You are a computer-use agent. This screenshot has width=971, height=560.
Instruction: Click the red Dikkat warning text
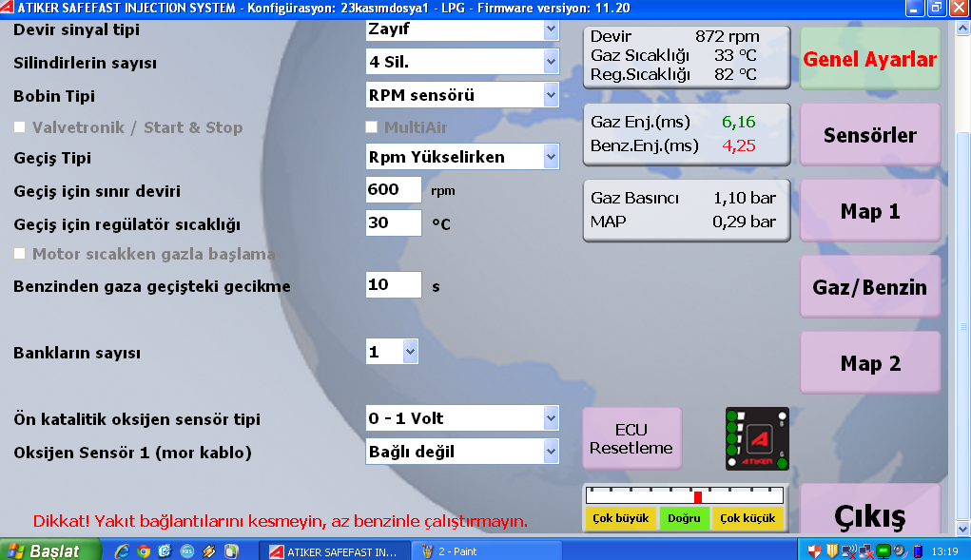280,521
